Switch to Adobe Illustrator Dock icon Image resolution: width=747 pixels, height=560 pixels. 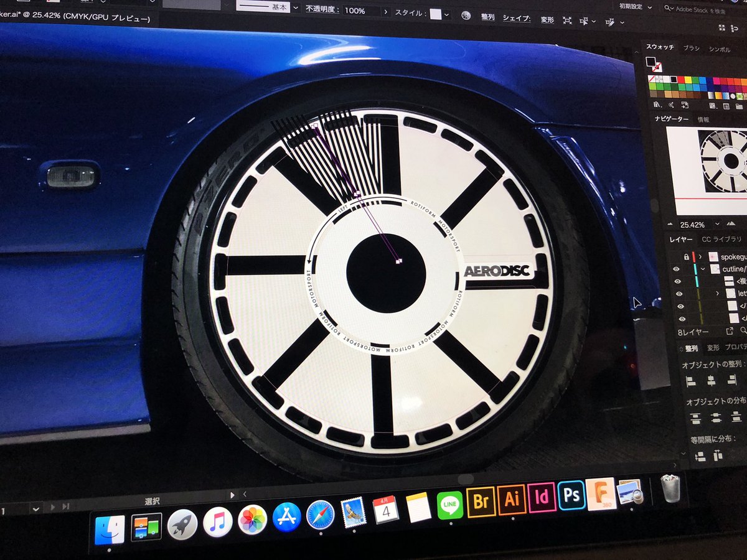click(x=512, y=499)
